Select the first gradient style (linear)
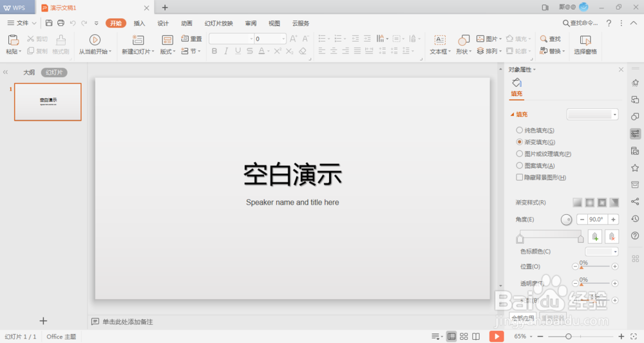This screenshot has height=343, width=644. click(x=578, y=202)
